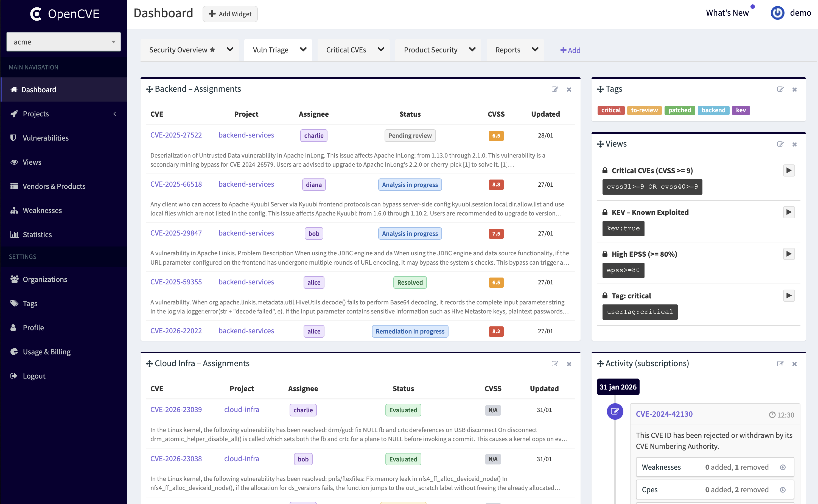This screenshot has height=504, width=818.
Task: Open the demo user avatar menu
Action: 777,13
